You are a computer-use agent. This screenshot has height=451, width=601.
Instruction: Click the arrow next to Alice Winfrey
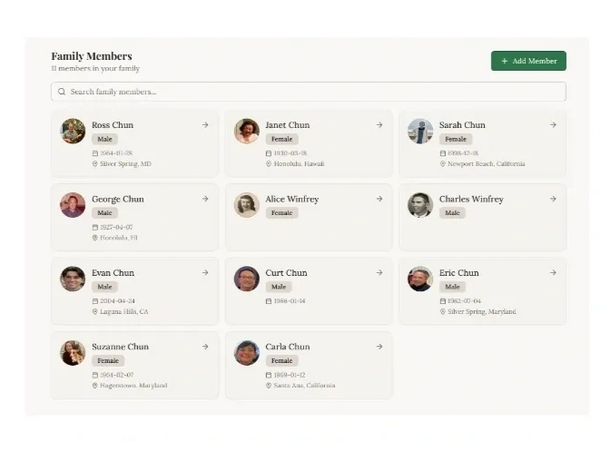pos(379,199)
